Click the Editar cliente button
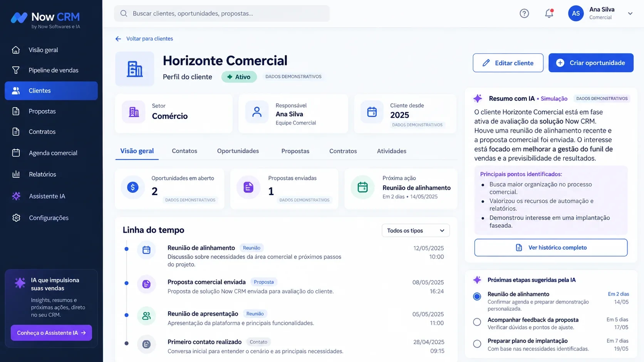 [508, 63]
